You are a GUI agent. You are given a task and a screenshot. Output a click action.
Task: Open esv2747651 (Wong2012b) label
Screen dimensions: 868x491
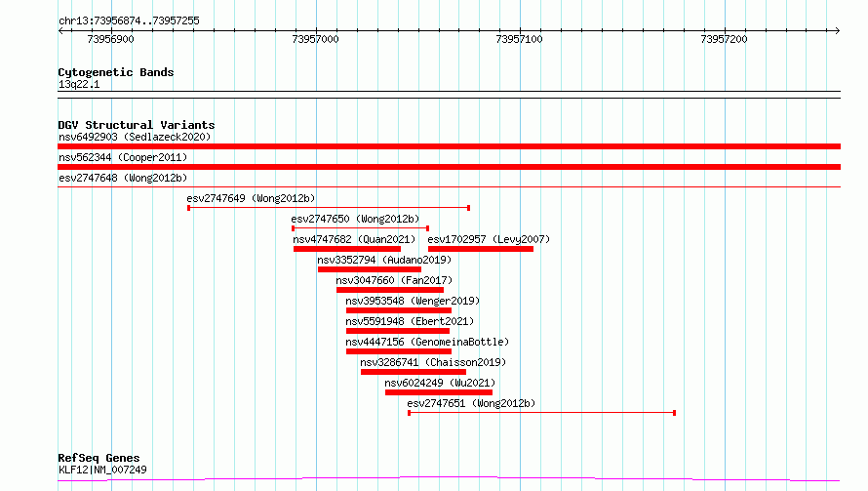[x=471, y=403]
